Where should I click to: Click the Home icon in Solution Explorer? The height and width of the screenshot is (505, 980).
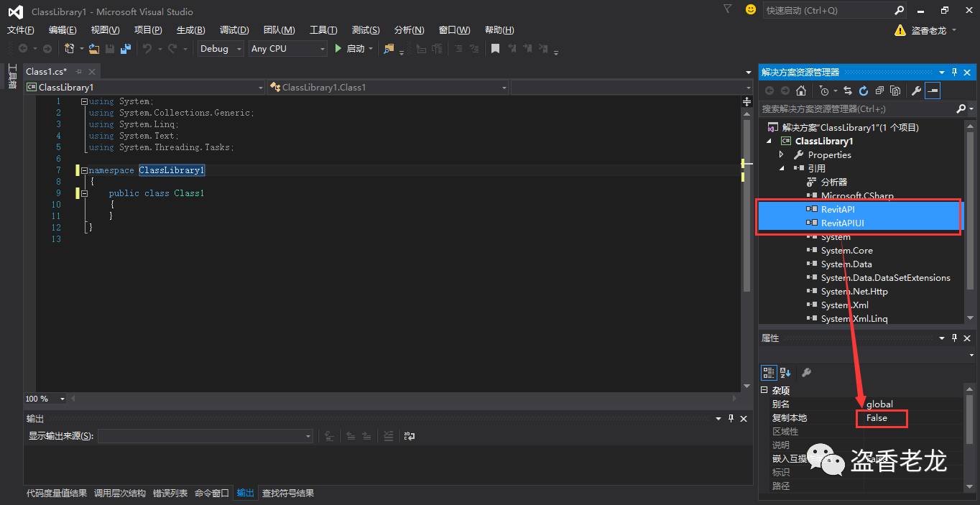click(801, 91)
